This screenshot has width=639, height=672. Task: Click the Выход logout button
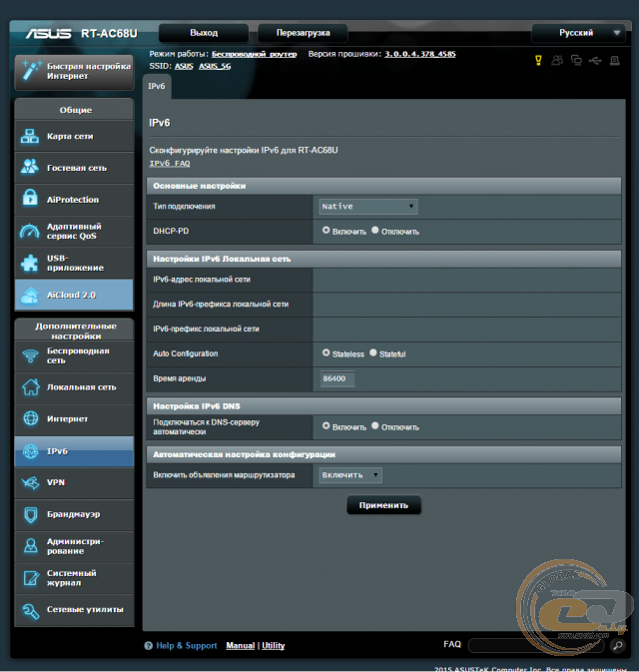[x=204, y=33]
